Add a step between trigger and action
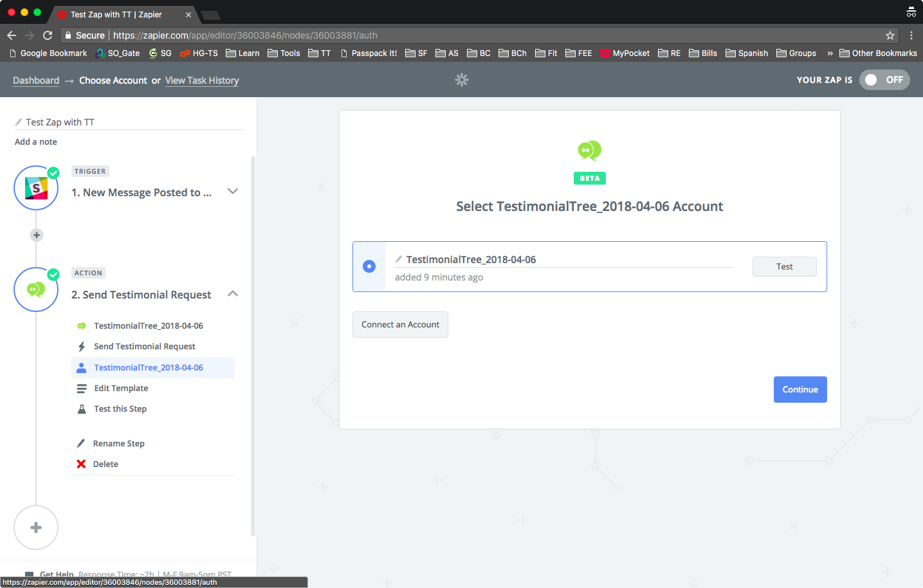Image resolution: width=923 pixels, height=588 pixels. coord(37,235)
